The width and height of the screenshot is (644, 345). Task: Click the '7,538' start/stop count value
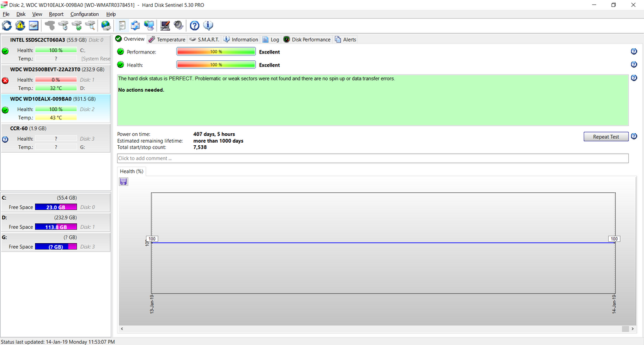click(200, 147)
